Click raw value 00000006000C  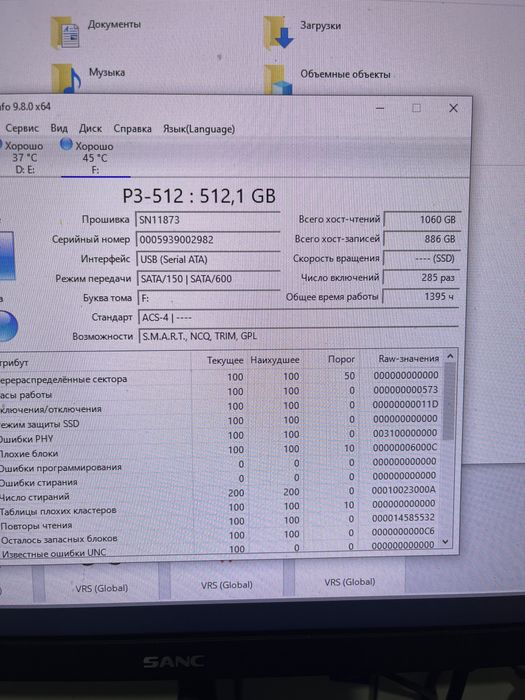point(405,447)
